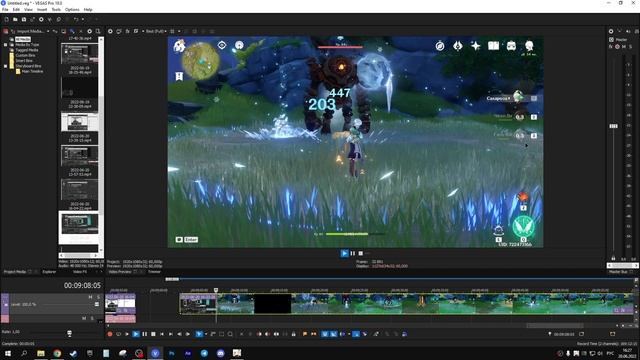Open project properties gear in main toolbar
This screenshot has width=640, height=360.
[41, 19]
